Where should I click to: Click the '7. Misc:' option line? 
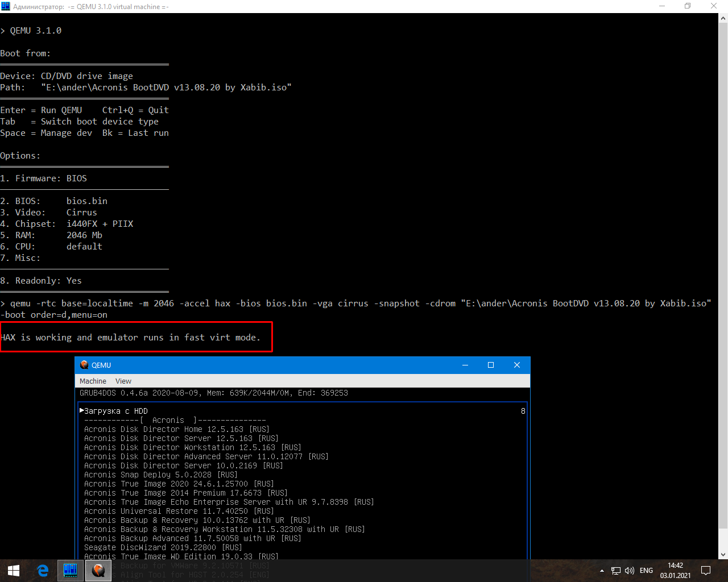pyautogui.click(x=20, y=258)
